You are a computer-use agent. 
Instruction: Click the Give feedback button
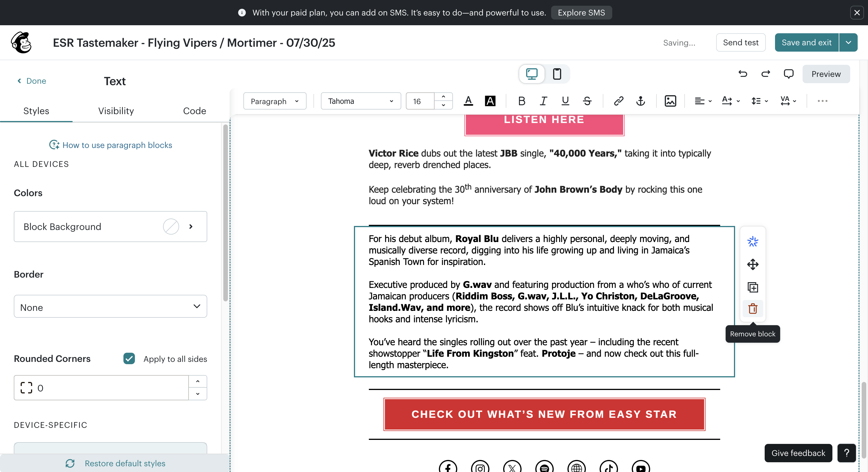pyautogui.click(x=798, y=453)
